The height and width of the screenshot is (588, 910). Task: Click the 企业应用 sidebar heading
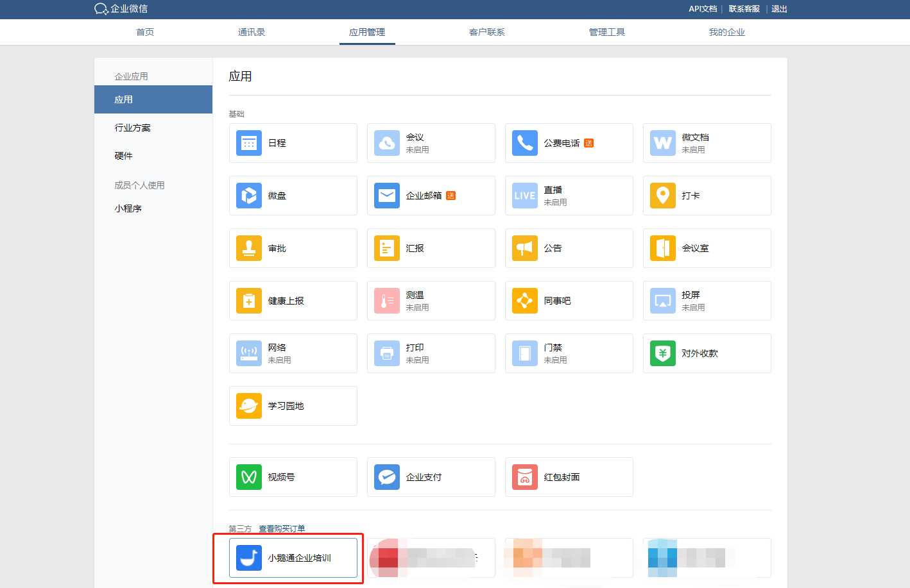pyautogui.click(x=132, y=76)
